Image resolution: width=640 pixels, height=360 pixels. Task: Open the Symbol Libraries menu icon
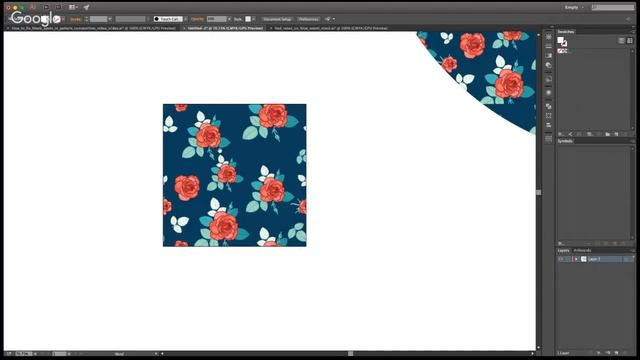point(562,243)
